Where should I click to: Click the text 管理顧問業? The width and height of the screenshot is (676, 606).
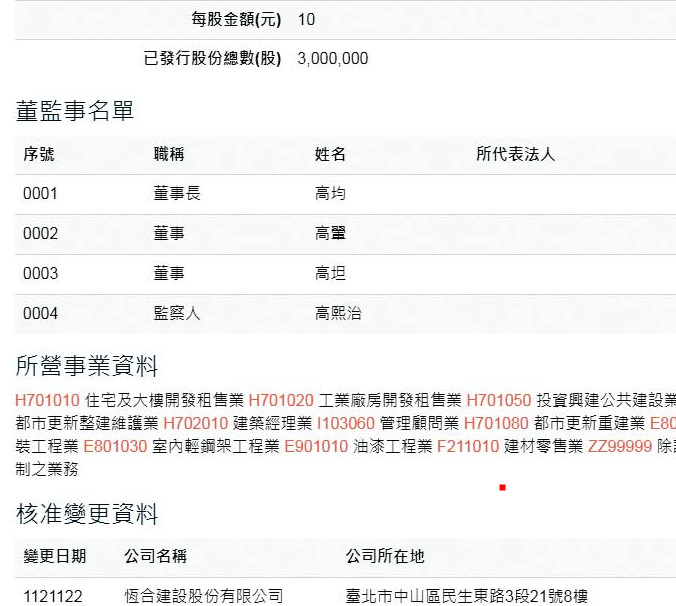(419, 423)
